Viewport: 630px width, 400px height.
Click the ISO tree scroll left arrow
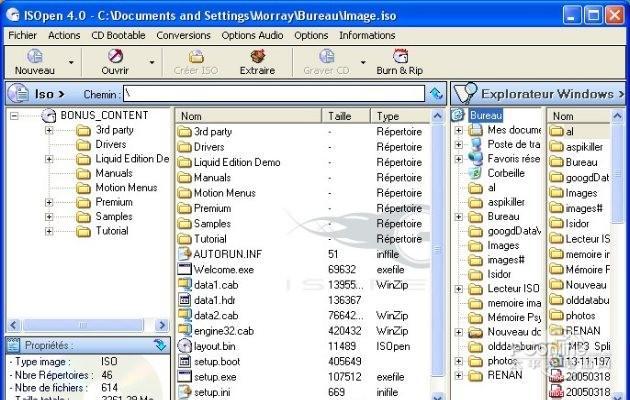14,325
